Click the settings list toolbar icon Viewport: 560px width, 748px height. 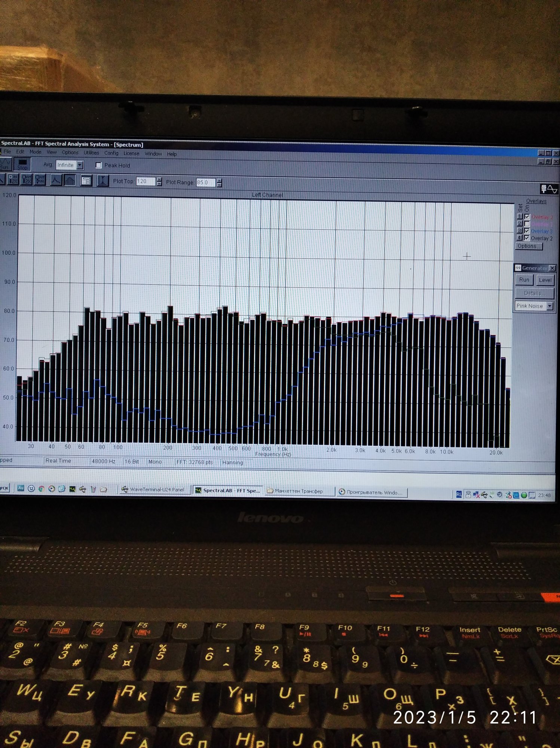click(86, 181)
